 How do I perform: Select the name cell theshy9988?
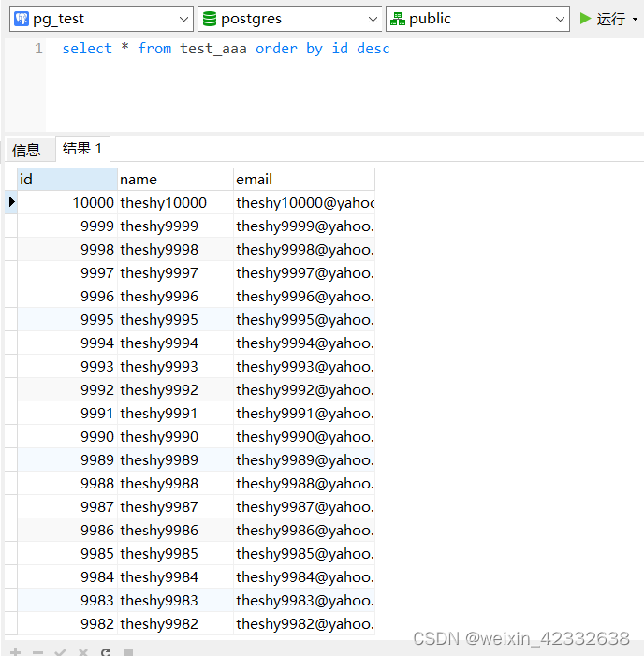tap(175, 483)
